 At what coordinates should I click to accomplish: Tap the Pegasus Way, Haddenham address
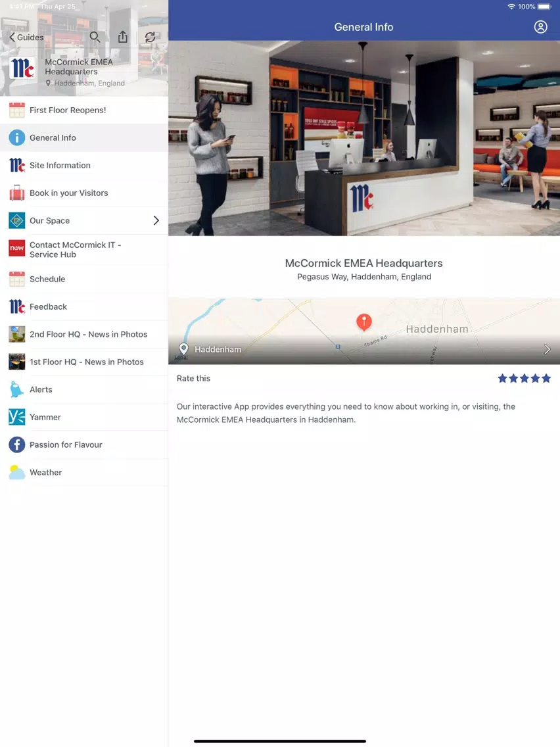tap(364, 277)
